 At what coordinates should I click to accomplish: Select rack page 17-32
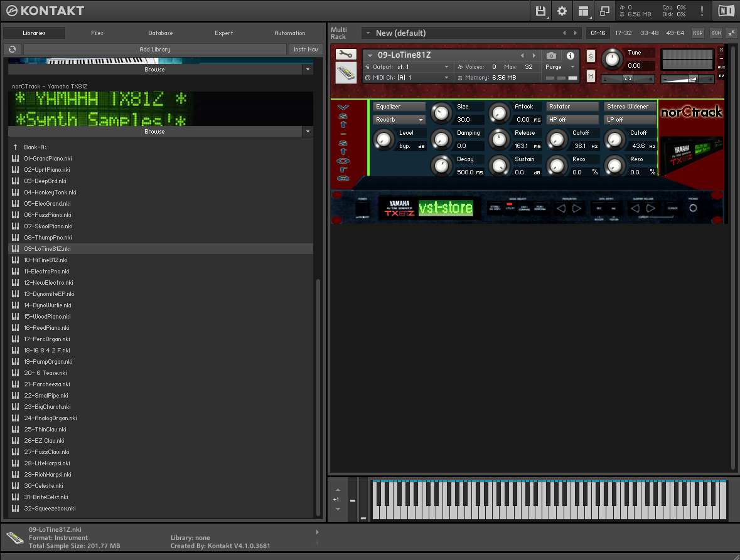[623, 33]
